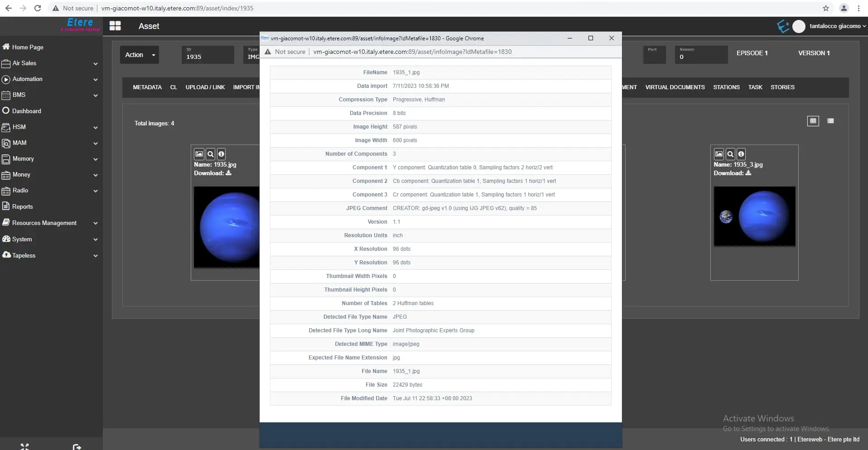The width and height of the screenshot is (868, 450).
Task: Open the VIRTUAL DOCUMENTS tab
Action: point(675,87)
